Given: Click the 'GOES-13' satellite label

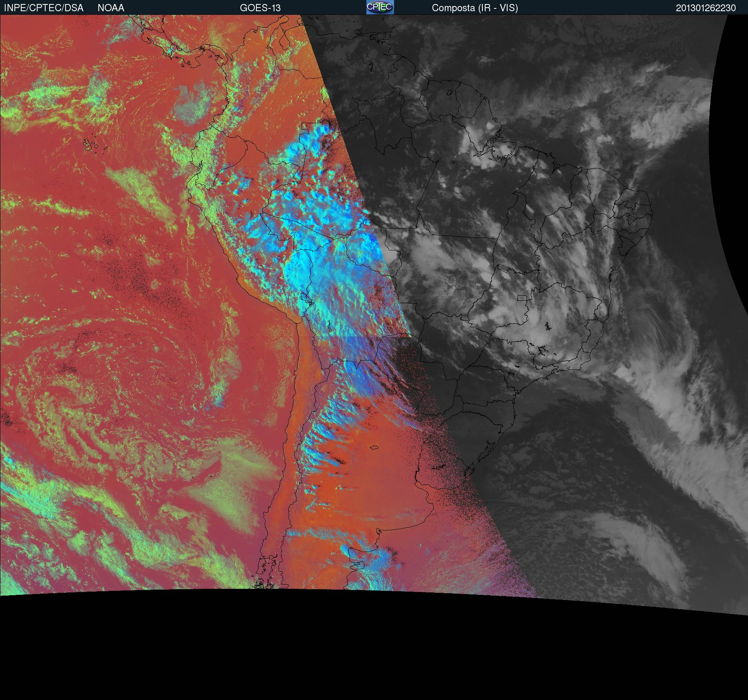Looking at the screenshot, I should (260, 8).
